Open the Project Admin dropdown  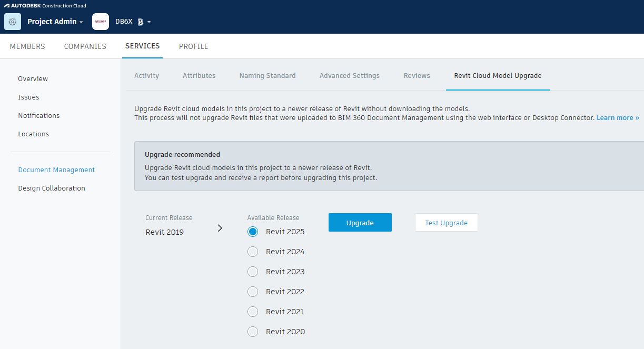click(55, 22)
